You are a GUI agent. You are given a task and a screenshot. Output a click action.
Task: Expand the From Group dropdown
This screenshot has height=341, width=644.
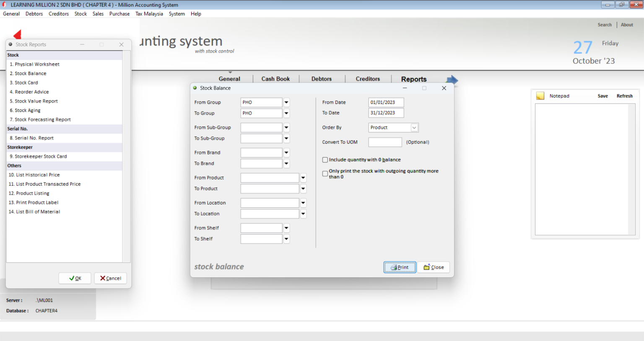click(x=286, y=102)
